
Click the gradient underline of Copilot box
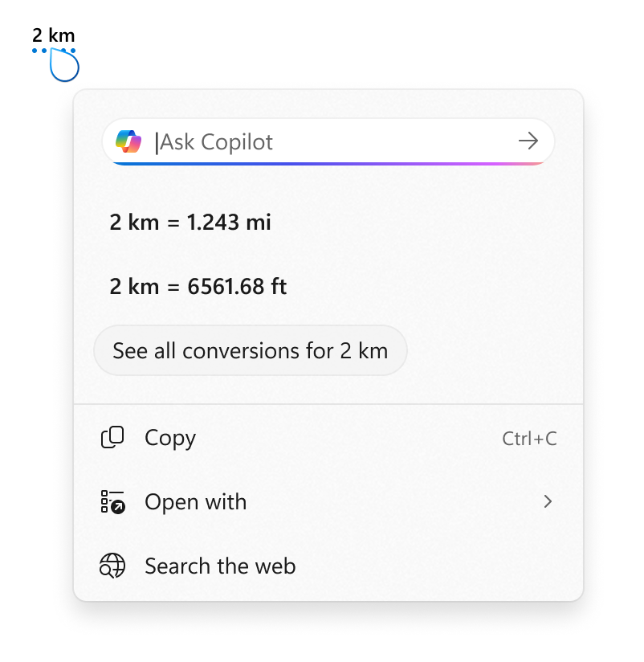[x=329, y=163]
